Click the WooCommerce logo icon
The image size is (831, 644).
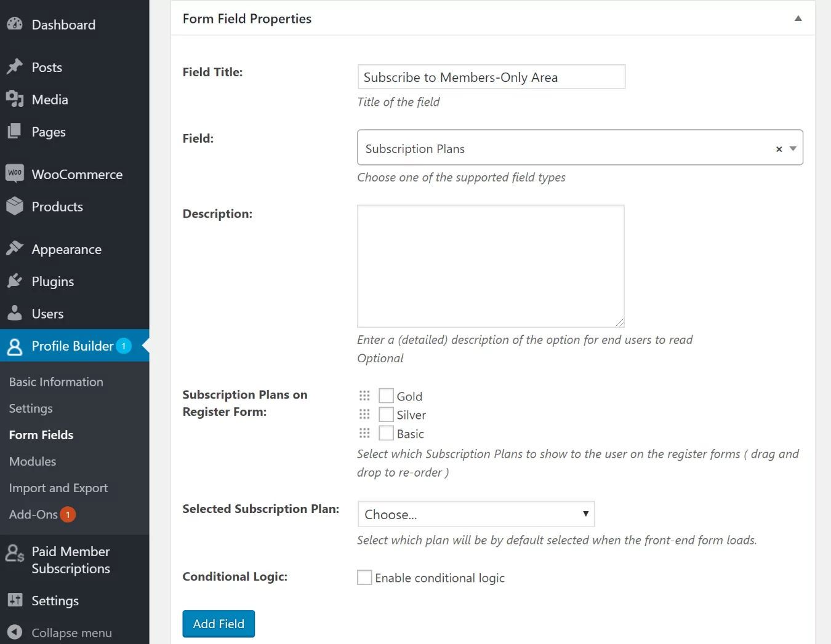pyautogui.click(x=15, y=173)
